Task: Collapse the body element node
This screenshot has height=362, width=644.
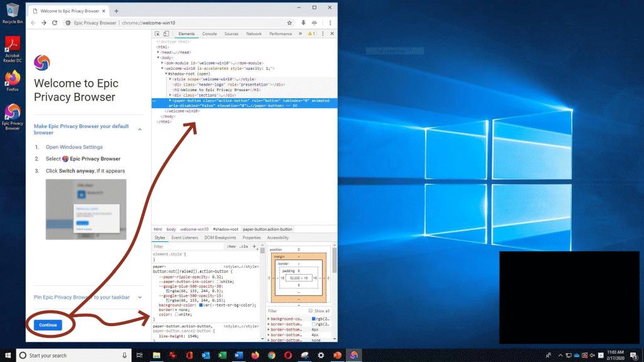Action: tap(158, 58)
